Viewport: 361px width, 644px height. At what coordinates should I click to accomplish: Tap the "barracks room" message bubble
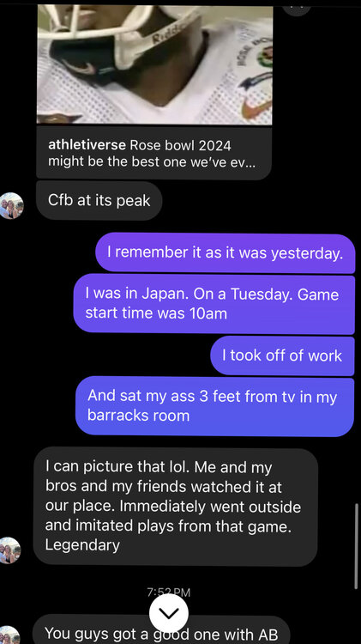[x=215, y=406]
